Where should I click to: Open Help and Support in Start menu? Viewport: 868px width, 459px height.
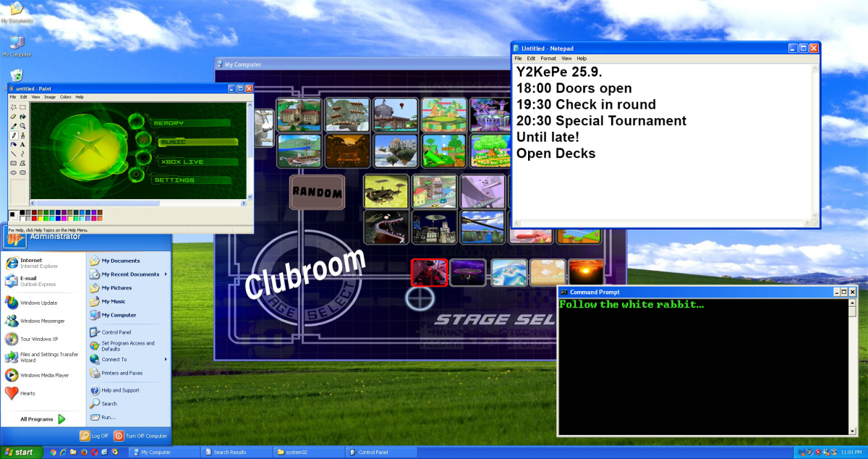pos(119,390)
